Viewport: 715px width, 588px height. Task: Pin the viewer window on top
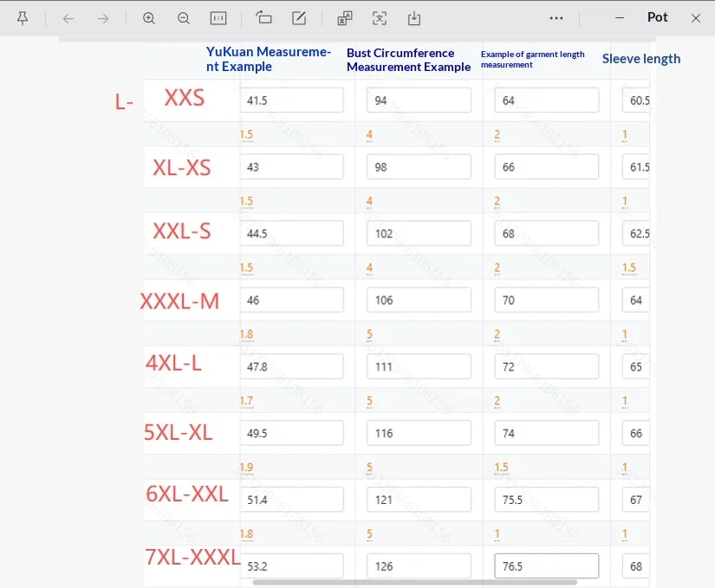(x=23, y=18)
